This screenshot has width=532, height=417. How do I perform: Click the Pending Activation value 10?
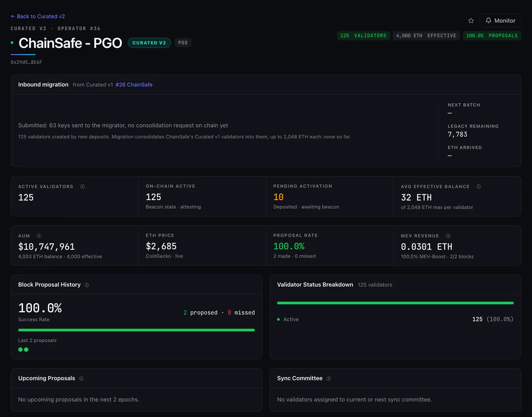pos(278,197)
